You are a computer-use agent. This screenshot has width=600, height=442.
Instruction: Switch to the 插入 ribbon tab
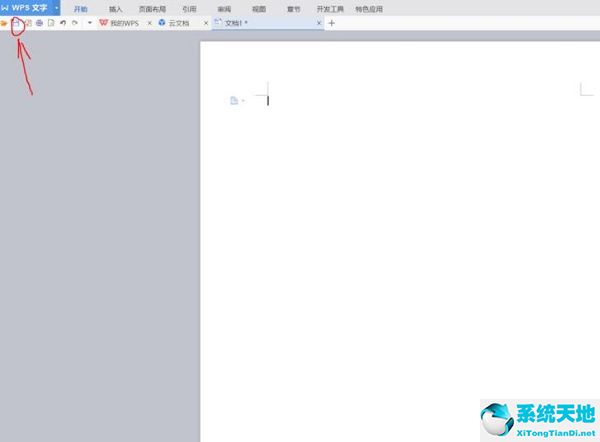[x=115, y=8]
